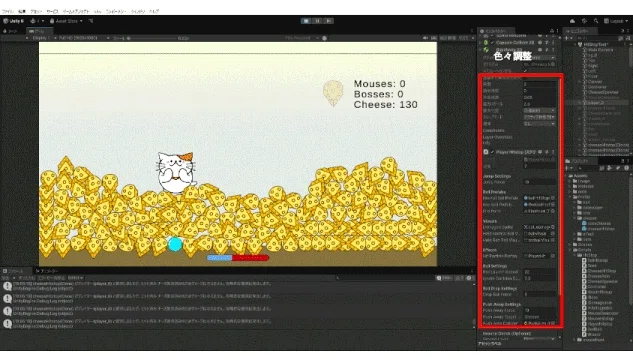633x360 pixels.
Task: Open the account dropdown beside the Unity logo
Action: [x=36, y=21]
